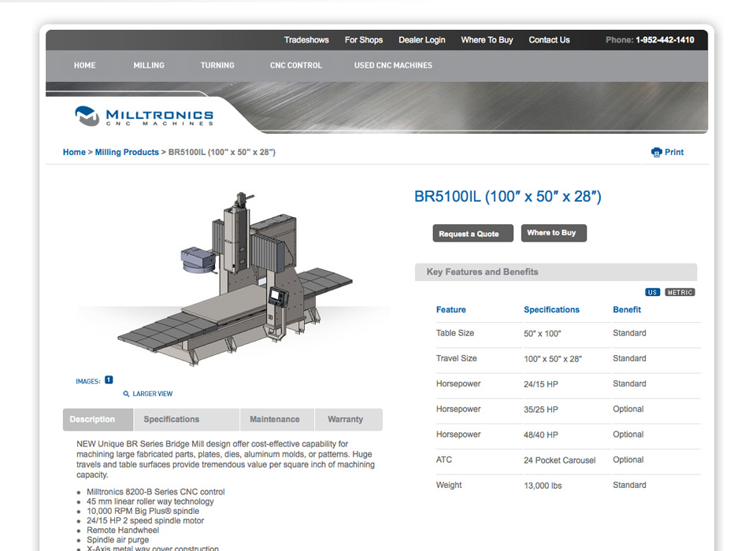
Task: Open Where To Buy in top bar
Action: 487,40
